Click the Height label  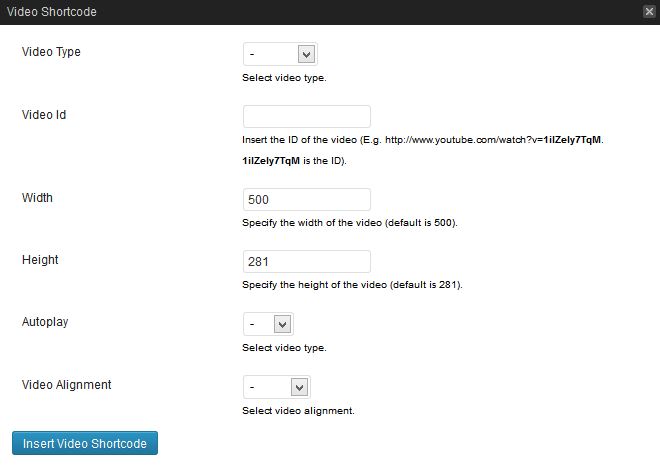40,260
